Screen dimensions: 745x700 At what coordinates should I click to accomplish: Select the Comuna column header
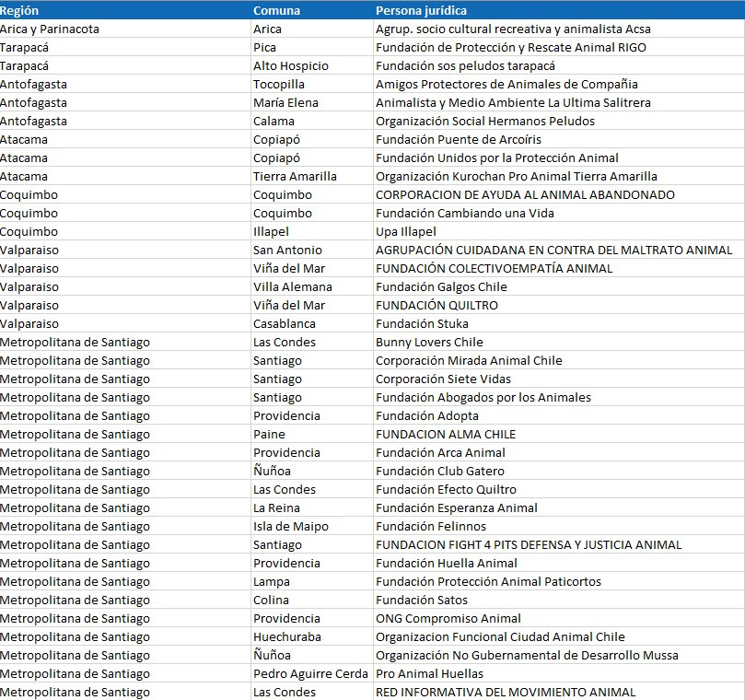(x=311, y=10)
